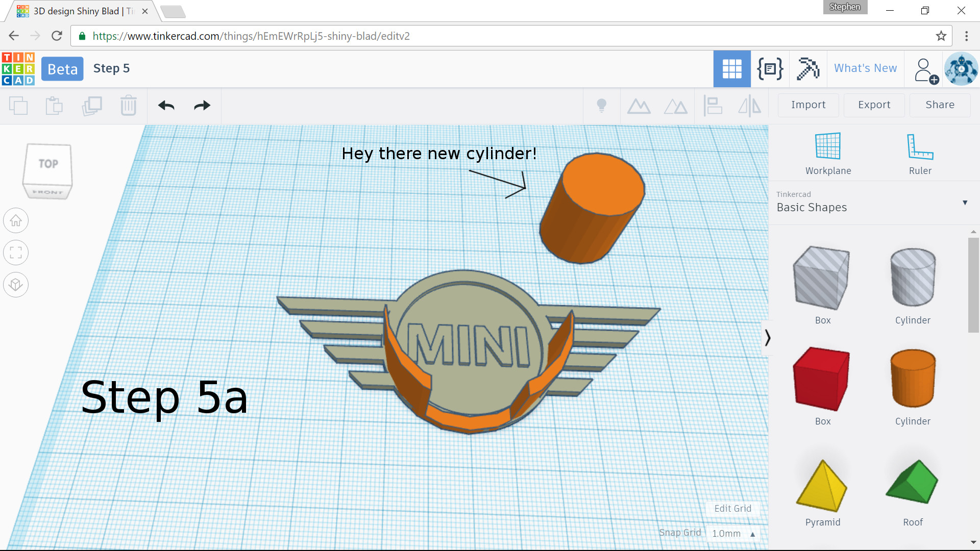The image size is (980, 551).
Task: Select the orange cylinder on the workplane
Action: (x=591, y=209)
